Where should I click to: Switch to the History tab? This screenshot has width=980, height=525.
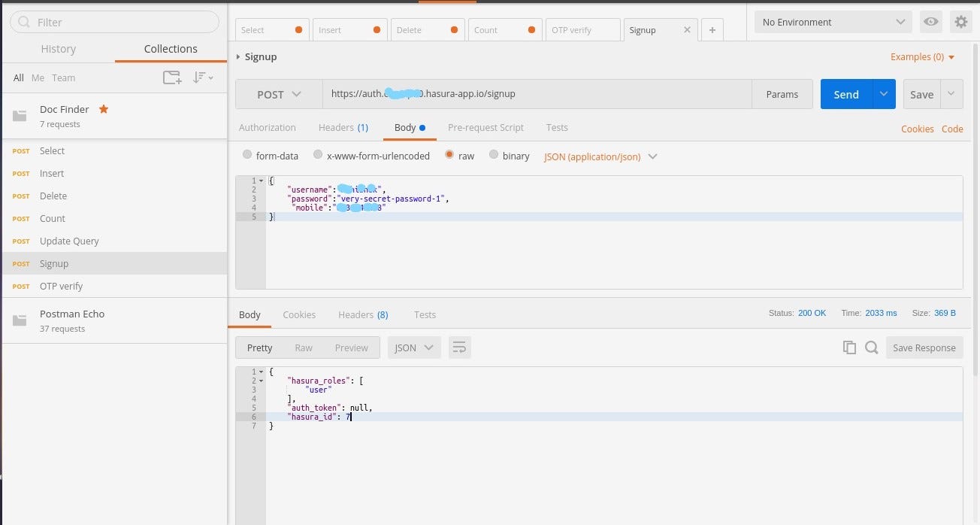click(59, 49)
